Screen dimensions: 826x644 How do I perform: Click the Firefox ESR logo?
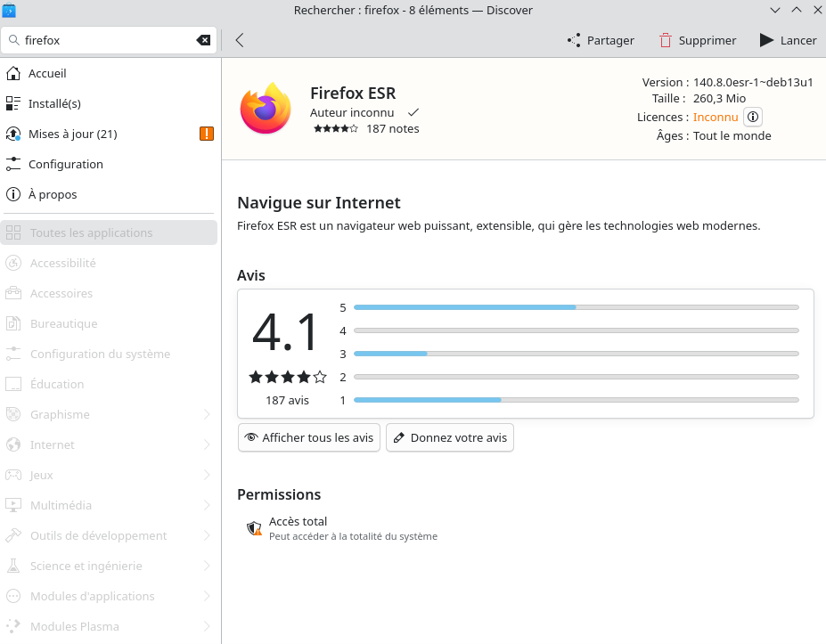pos(266,109)
